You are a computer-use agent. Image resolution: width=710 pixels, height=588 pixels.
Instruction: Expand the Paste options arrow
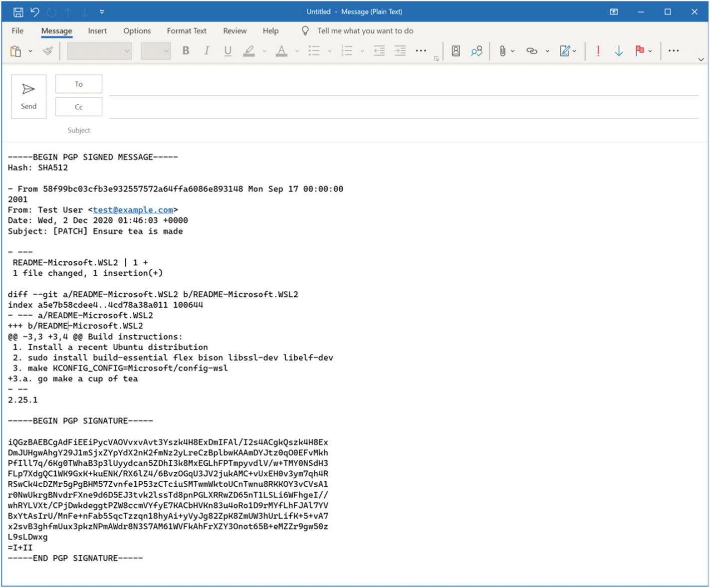(x=30, y=51)
